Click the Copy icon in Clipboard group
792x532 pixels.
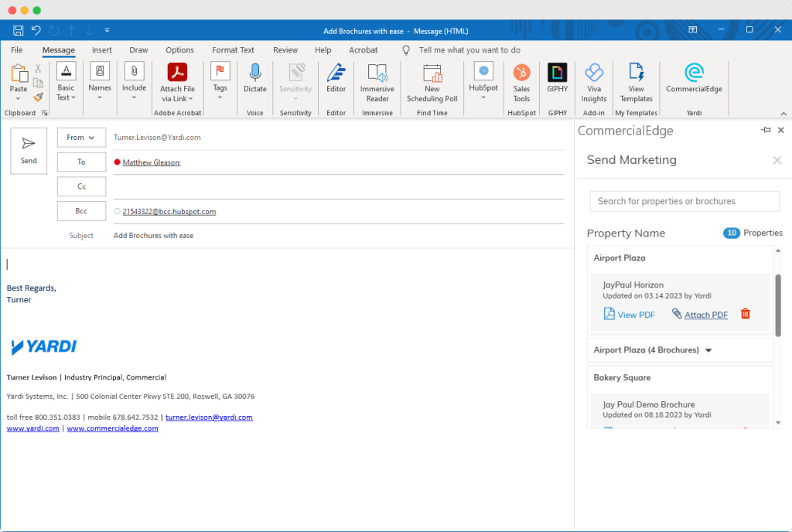coord(38,83)
